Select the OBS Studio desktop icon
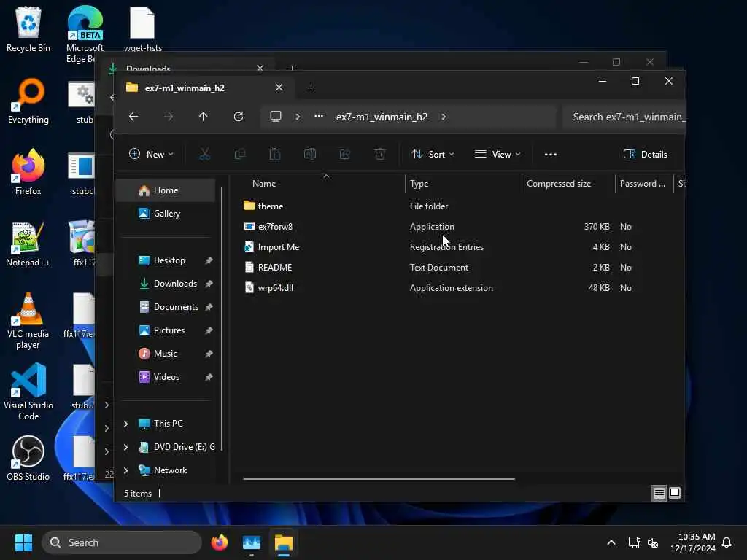The height and width of the screenshot is (560, 747). pyautogui.click(x=28, y=458)
